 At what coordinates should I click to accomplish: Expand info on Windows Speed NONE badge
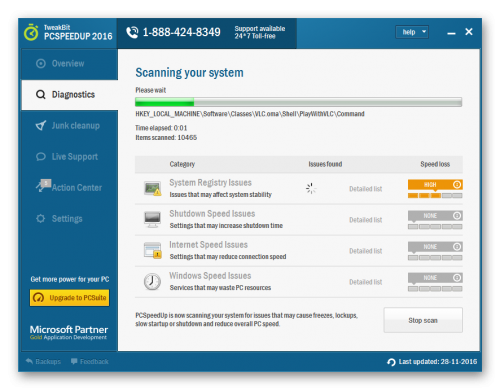[457, 278]
